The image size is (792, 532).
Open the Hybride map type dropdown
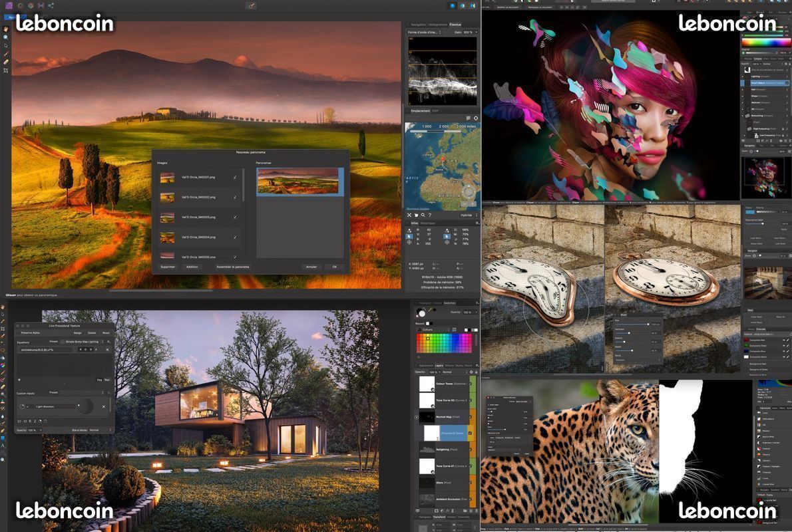coord(469,215)
